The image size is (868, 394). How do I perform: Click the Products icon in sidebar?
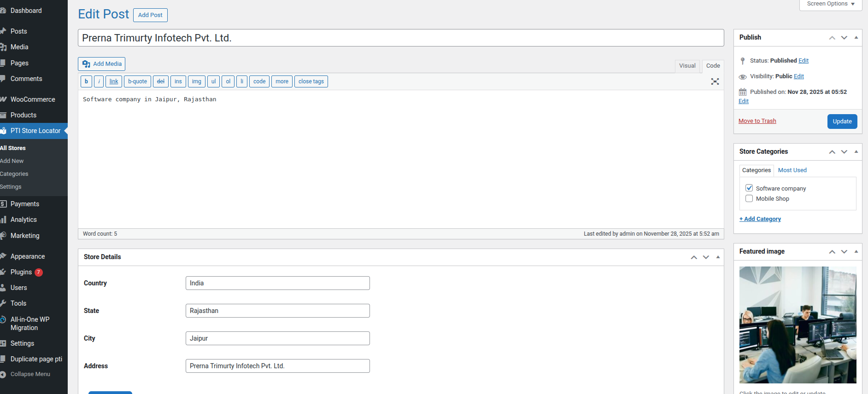(x=3, y=115)
